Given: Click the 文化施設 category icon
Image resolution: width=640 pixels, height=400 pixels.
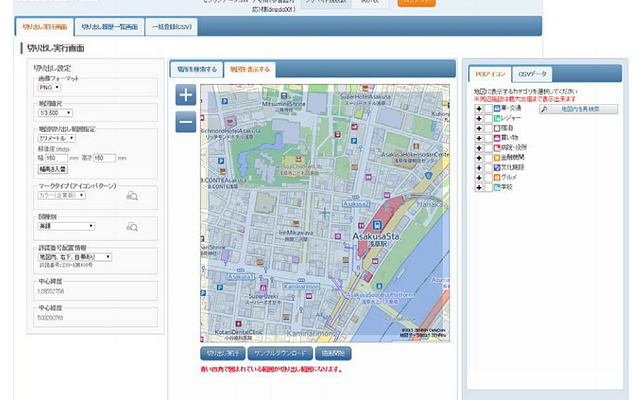Looking at the screenshot, I should tap(497, 168).
